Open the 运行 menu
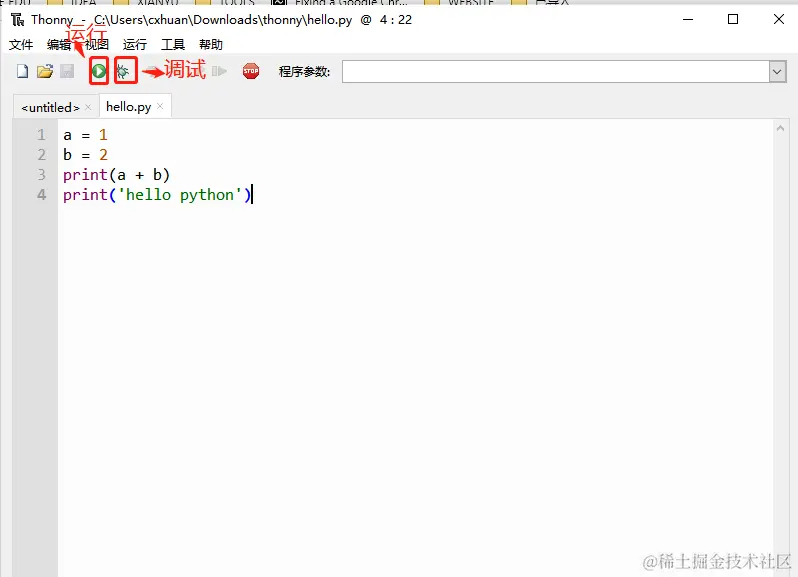Screen dimensions: 798x577 (x=135, y=45)
